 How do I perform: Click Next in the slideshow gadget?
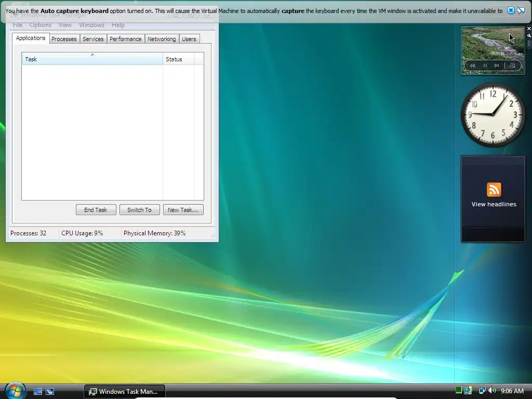(x=497, y=65)
